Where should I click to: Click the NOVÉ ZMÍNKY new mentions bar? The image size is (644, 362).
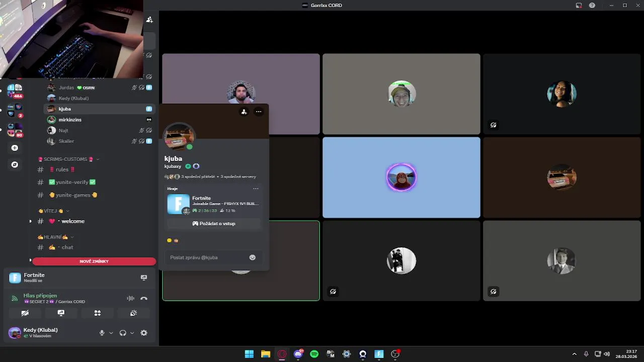[x=94, y=261]
